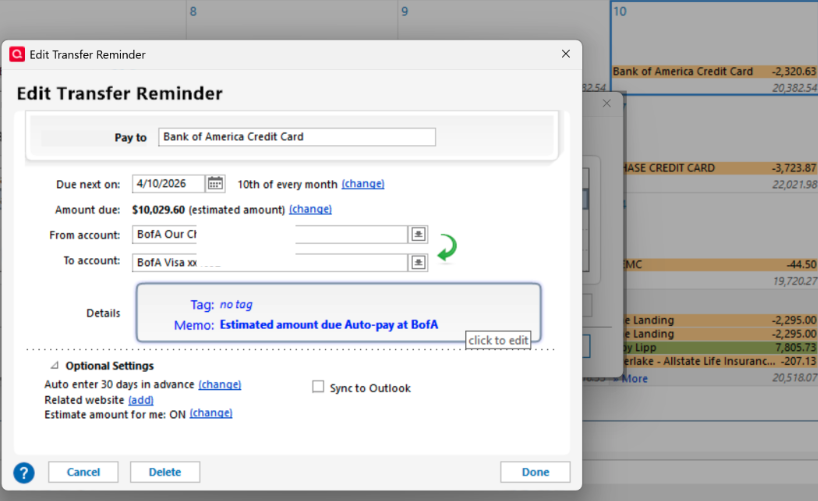
Task: Select calendar day 10 in the calendar
Action: pos(620,11)
